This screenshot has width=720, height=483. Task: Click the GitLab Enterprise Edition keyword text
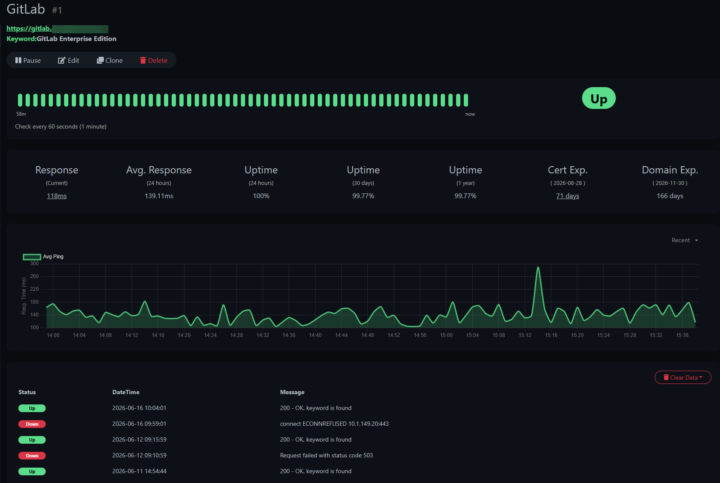[x=76, y=39]
